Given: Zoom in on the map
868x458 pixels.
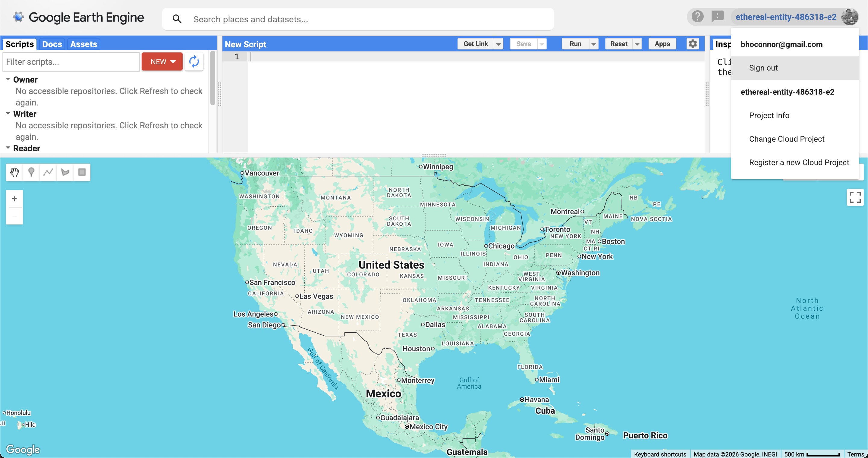Looking at the screenshot, I should pyautogui.click(x=14, y=199).
